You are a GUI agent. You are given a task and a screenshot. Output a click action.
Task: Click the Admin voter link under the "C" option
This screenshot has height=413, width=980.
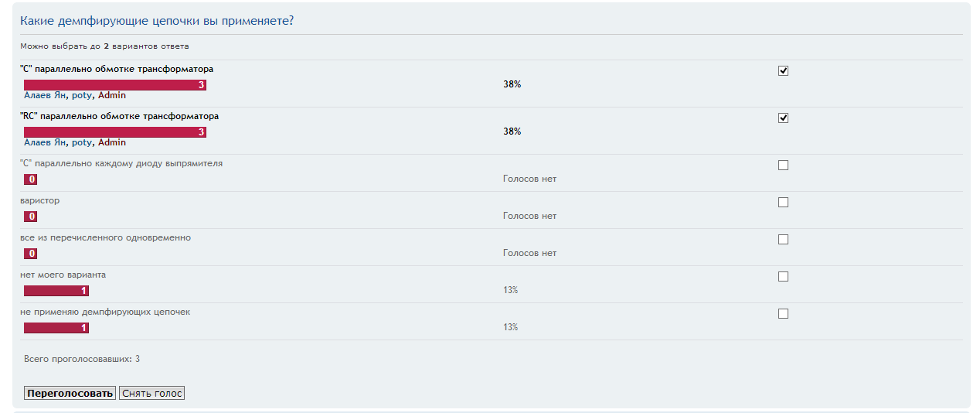[112, 96]
